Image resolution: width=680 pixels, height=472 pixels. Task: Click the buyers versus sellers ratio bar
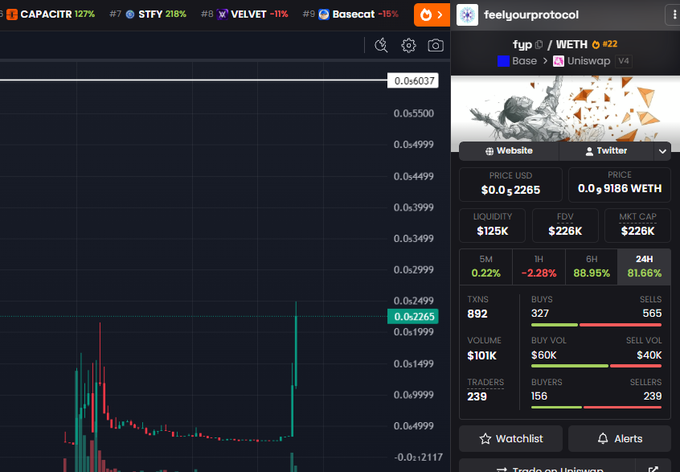pos(596,407)
